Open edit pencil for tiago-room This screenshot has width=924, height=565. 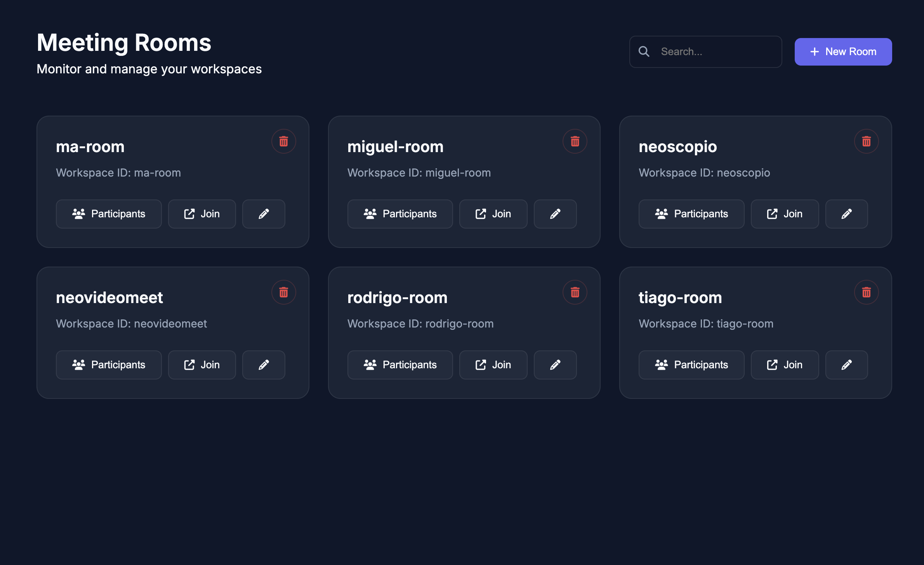click(x=847, y=365)
